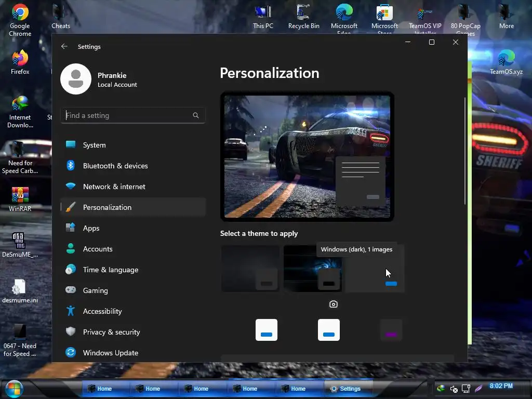Apply the blue swirl wallpaper theme
The width and height of the screenshot is (532, 399).
tap(312, 269)
